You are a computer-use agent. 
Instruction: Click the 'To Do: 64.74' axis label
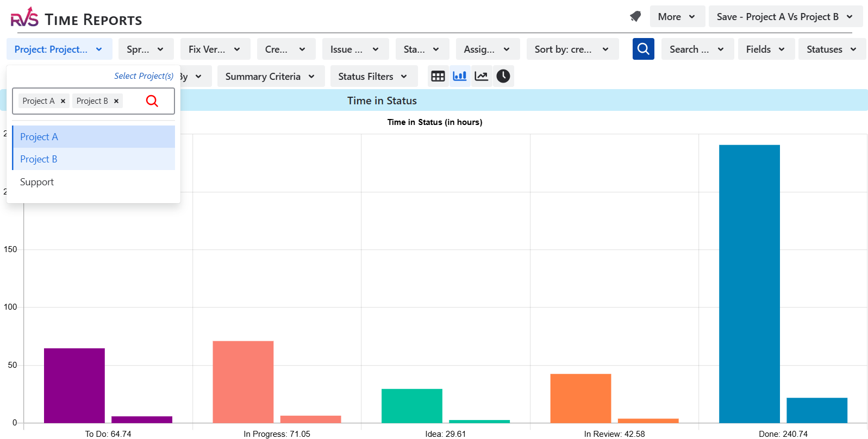[108, 434]
